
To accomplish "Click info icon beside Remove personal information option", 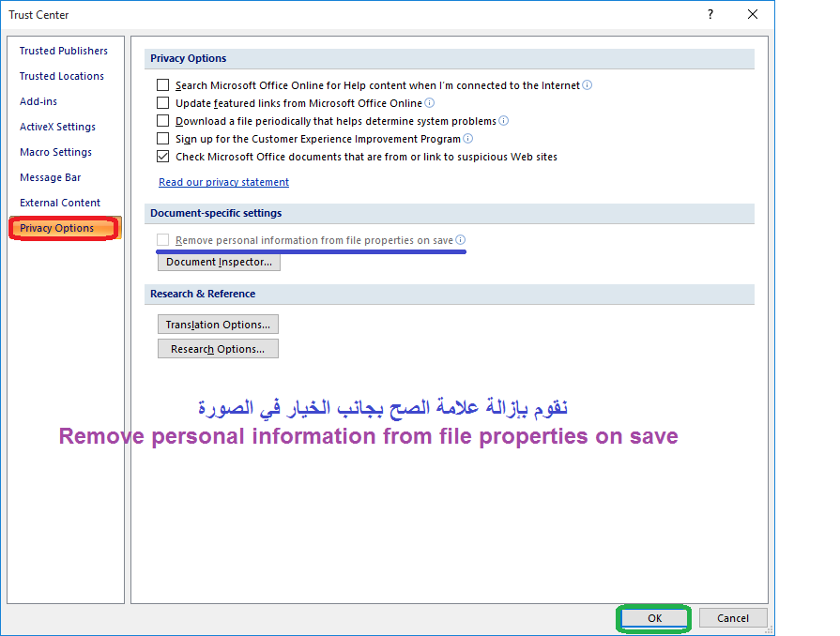I will click(x=461, y=240).
